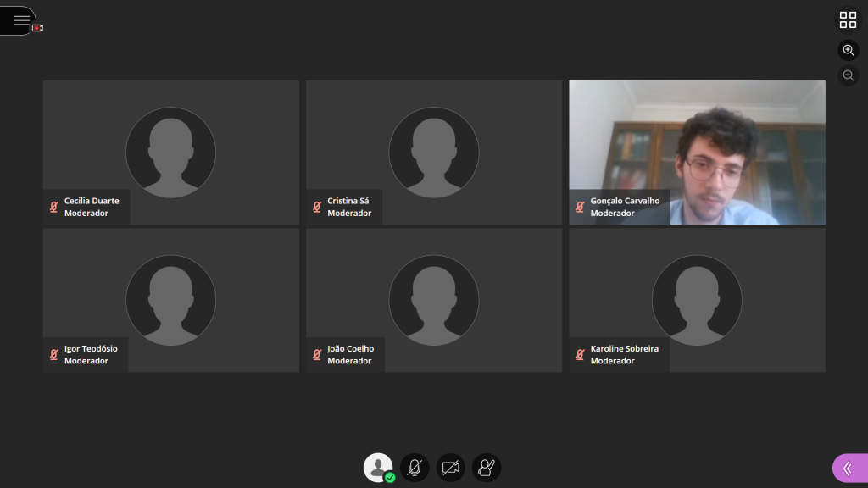Select the Cristina Sá participant avatar
Viewport: 868px width, 488px height.
pos(433,152)
